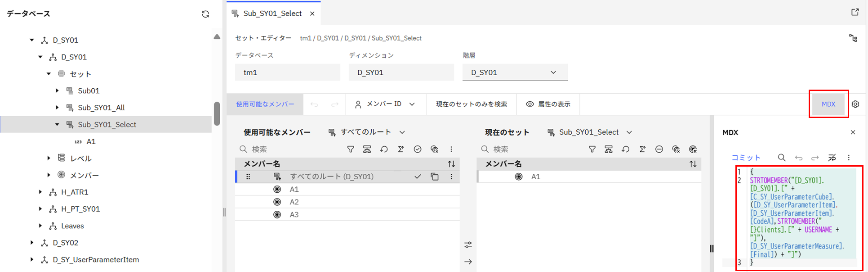Select Sub_SY01_Select in the tree
The width and height of the screenshot is (868, 272).
coord(107,124)
